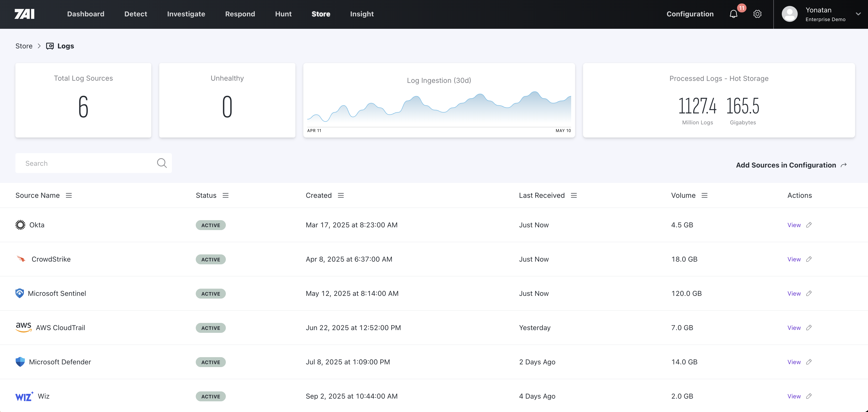Image resolution: width=868 pixels, height=412 pixels.
Task: Open the Last Received column filter menu
Action: pyautogui.click(x=574, y=195)
